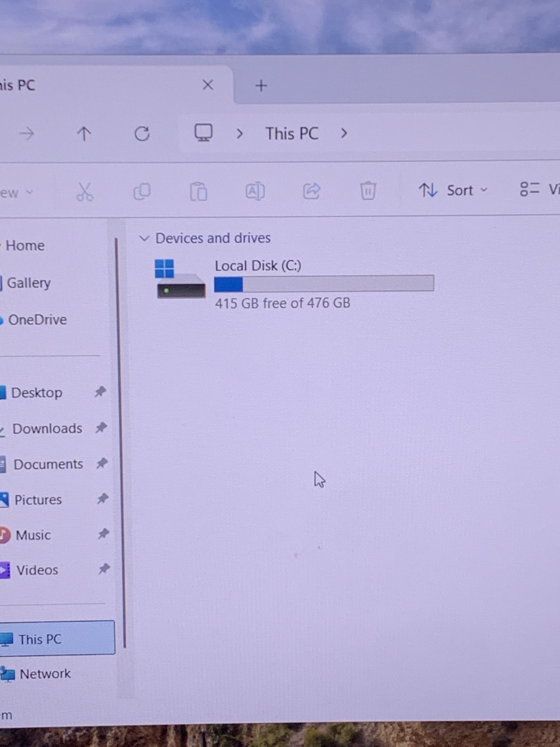Click pin icon beside Music
560x747 pixels.
tap(104, 534)
